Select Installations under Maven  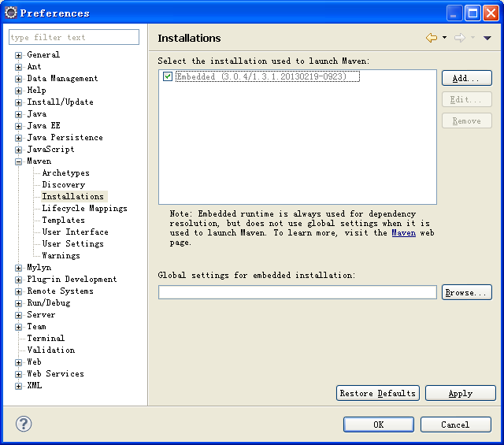73,196
